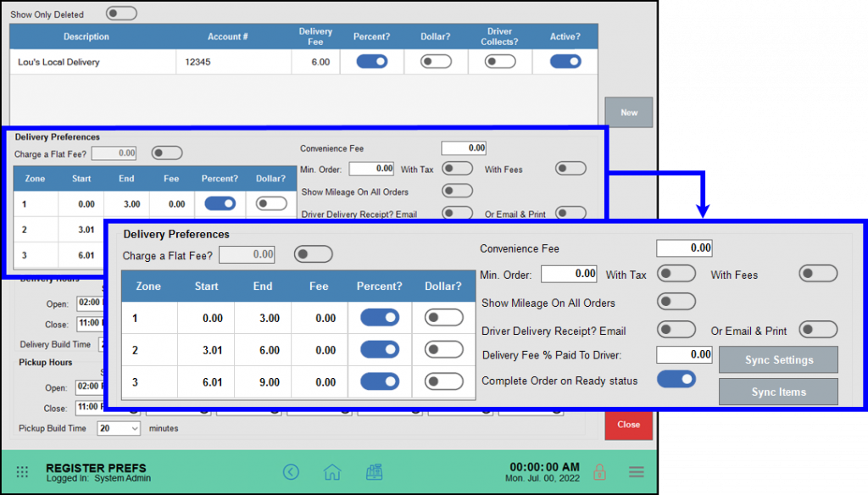Viewport: 868px width, 495px height.
Task: Edit the Delivery Fee % Paid To Driver field
Action: click(x=684, y=354)
